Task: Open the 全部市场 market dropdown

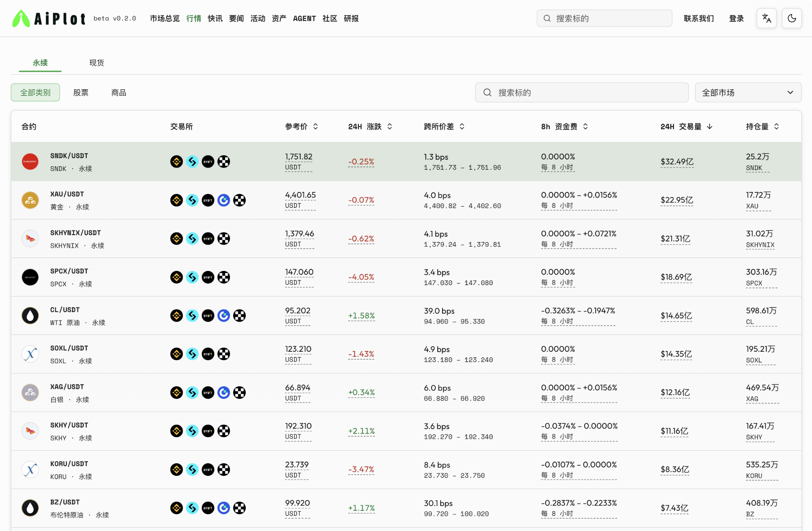Action: (x=748, y=92)
